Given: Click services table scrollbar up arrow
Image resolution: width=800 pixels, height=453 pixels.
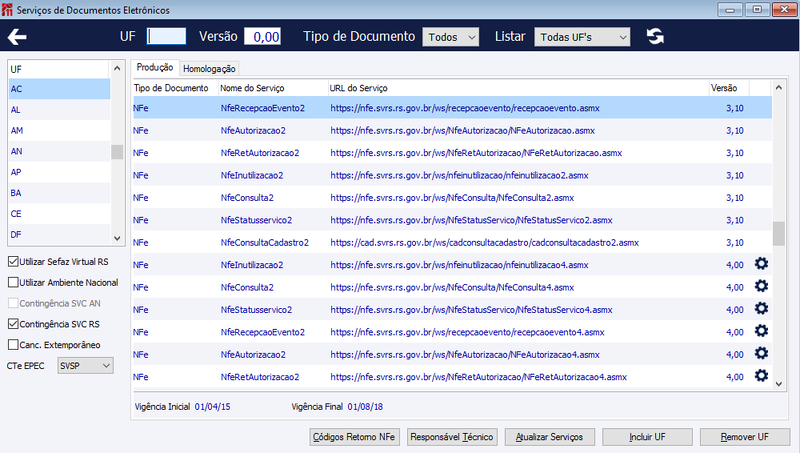Looking at the screenshot, I should click(779, 88).
